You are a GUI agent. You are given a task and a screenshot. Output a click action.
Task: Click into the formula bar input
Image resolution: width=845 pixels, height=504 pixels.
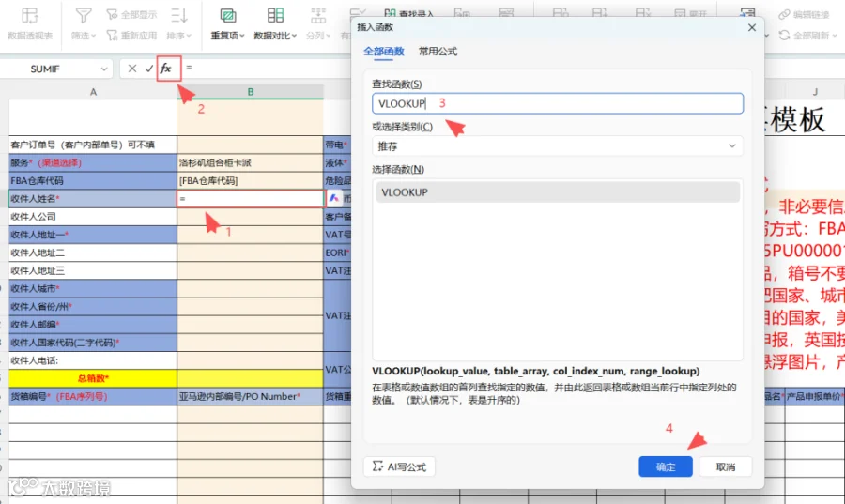pos(267,69)
